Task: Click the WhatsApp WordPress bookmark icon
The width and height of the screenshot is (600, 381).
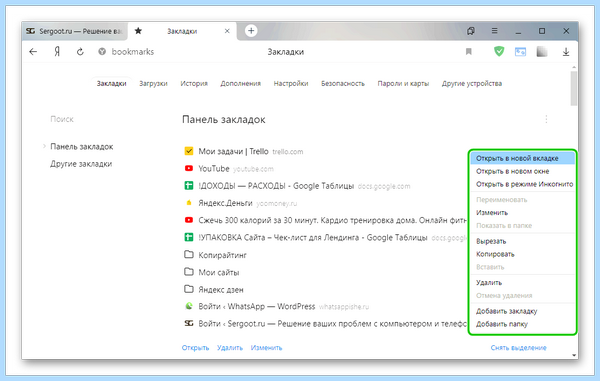Action: coord(189,306)
